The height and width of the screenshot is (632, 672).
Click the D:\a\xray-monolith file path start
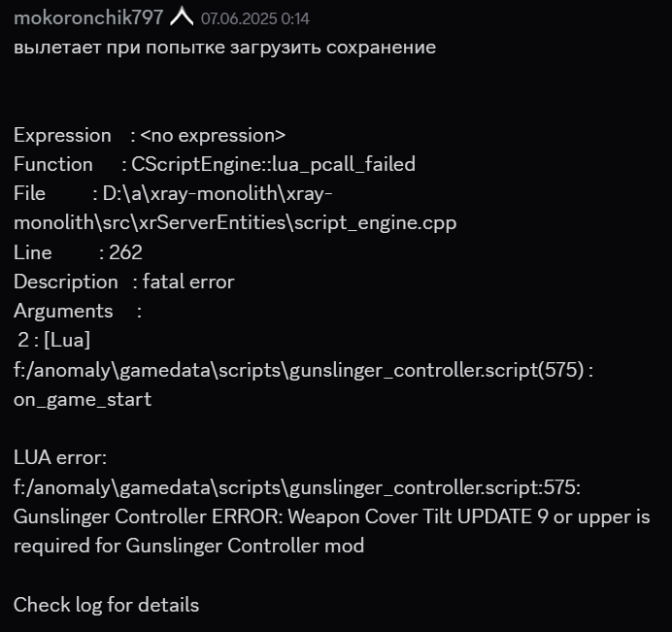pos(218,194)
